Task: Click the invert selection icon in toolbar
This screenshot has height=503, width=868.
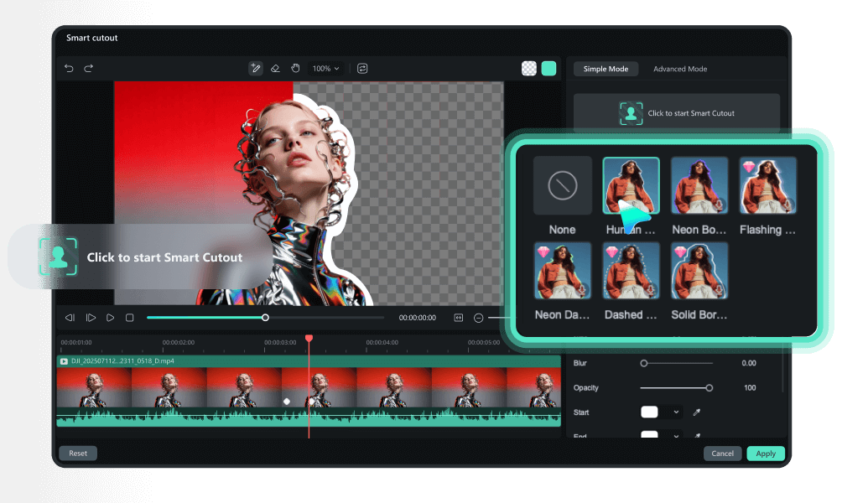Action: tap(362, 69)
